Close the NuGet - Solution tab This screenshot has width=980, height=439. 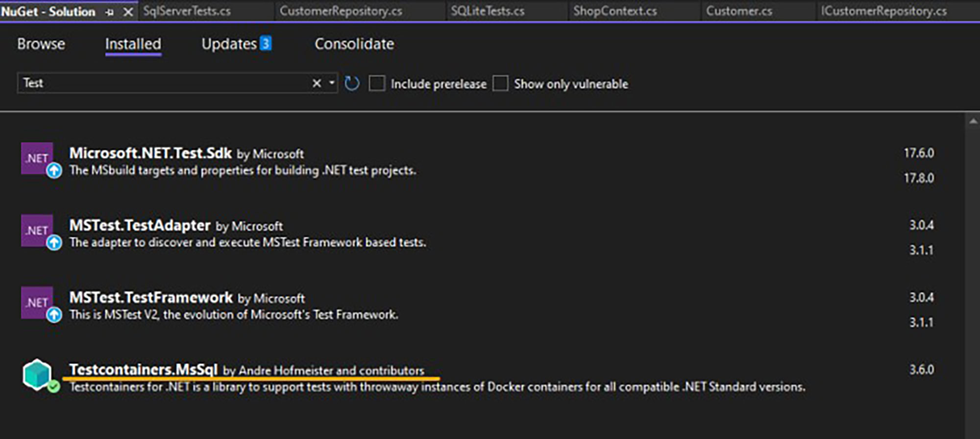(128, 12)
